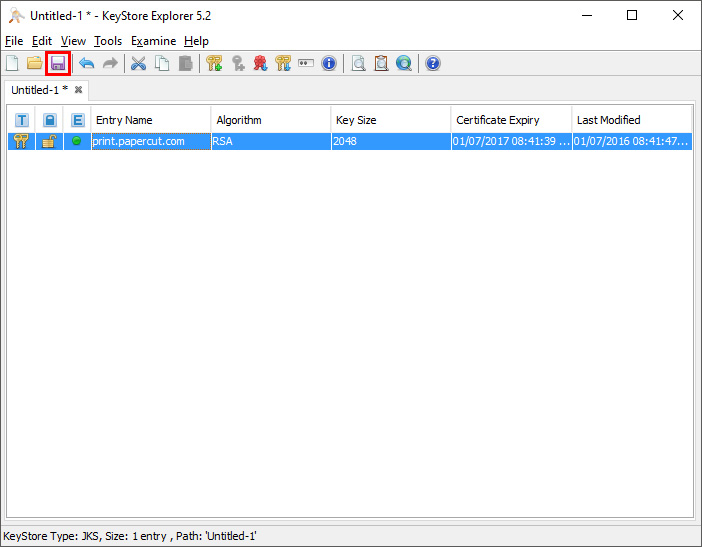702x547 pixels.
Task: Click Import Key Pair icon with blue arrow
Action: 283,63
